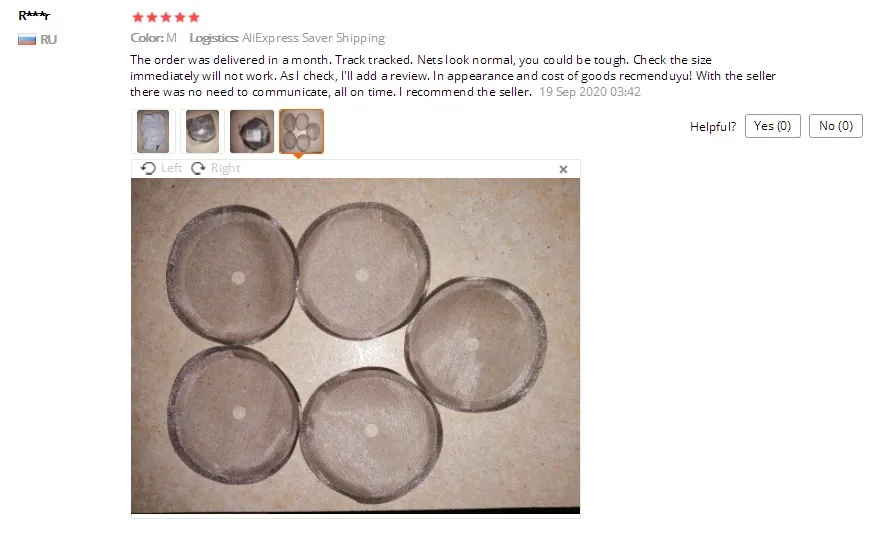Click the RU country label
This screenshot has width=883, height=533.
tap(48, 39)
